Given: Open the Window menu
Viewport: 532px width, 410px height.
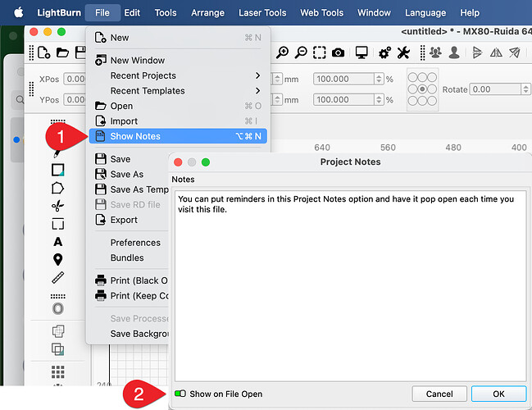Looking at the screenshot, I should coord(374,12).
